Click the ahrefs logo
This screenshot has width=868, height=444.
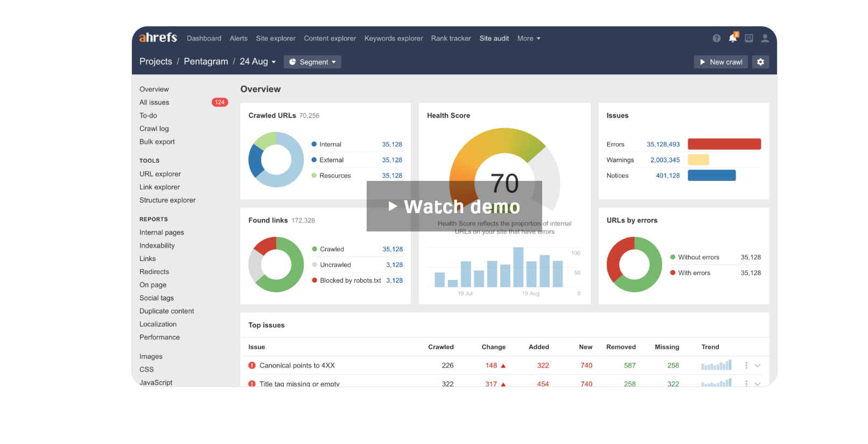click(158, 38)
